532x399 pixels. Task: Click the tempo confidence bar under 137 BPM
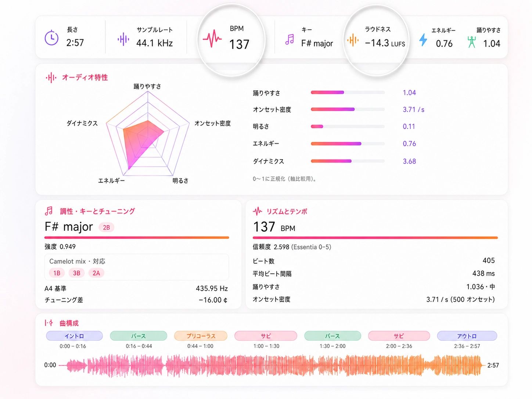click(375, 238)
